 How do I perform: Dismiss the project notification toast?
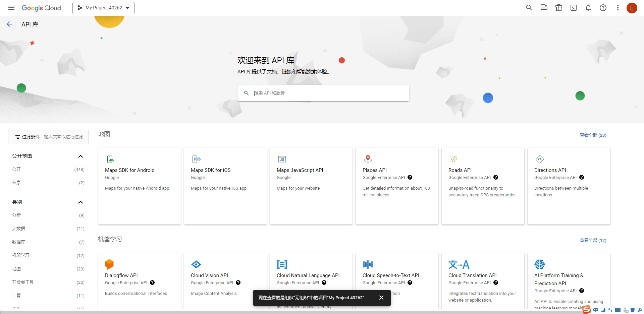point(381,298)
